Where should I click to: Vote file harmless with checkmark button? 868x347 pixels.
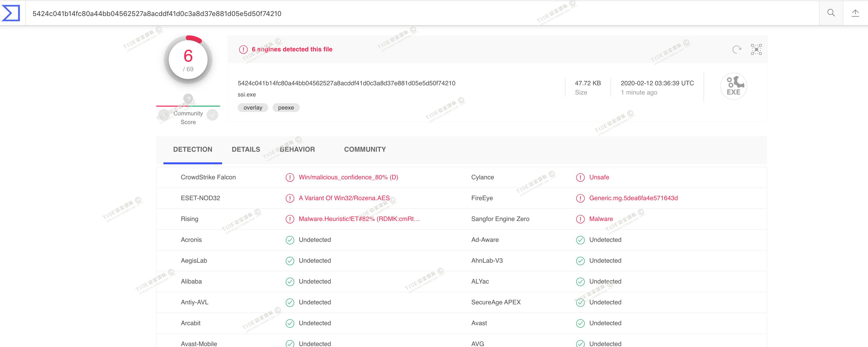coord(212,115)
